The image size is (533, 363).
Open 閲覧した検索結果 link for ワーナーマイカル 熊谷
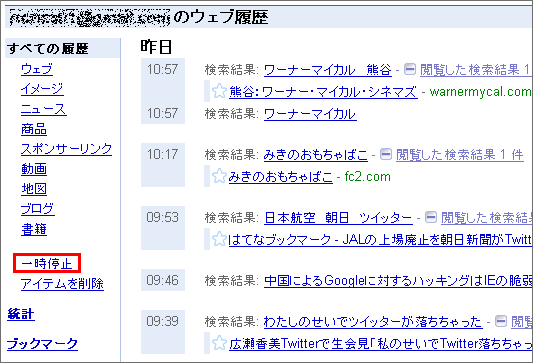(x=476, y=70)
